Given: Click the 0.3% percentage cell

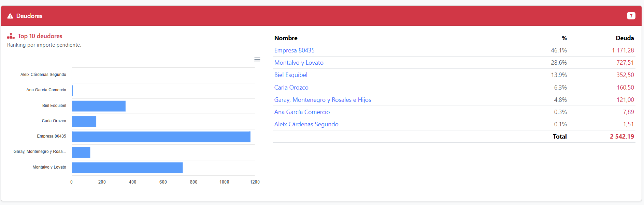Looking at the screenshot, I should point(560,112).
